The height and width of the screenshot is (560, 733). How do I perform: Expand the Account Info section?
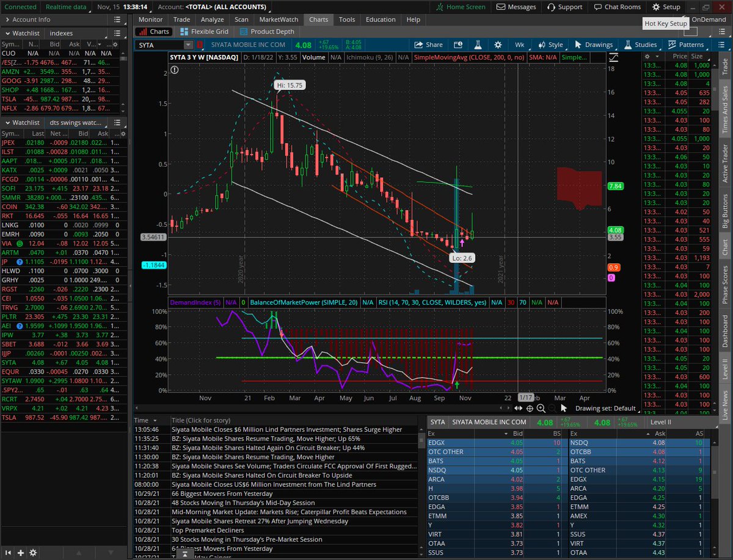point(7,20)
